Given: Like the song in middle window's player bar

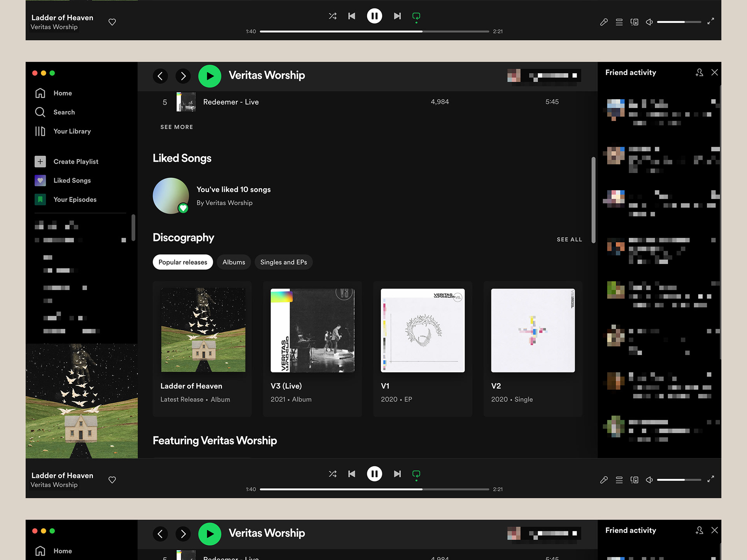Looking at the screenshot, I should [x=112, y=480].
